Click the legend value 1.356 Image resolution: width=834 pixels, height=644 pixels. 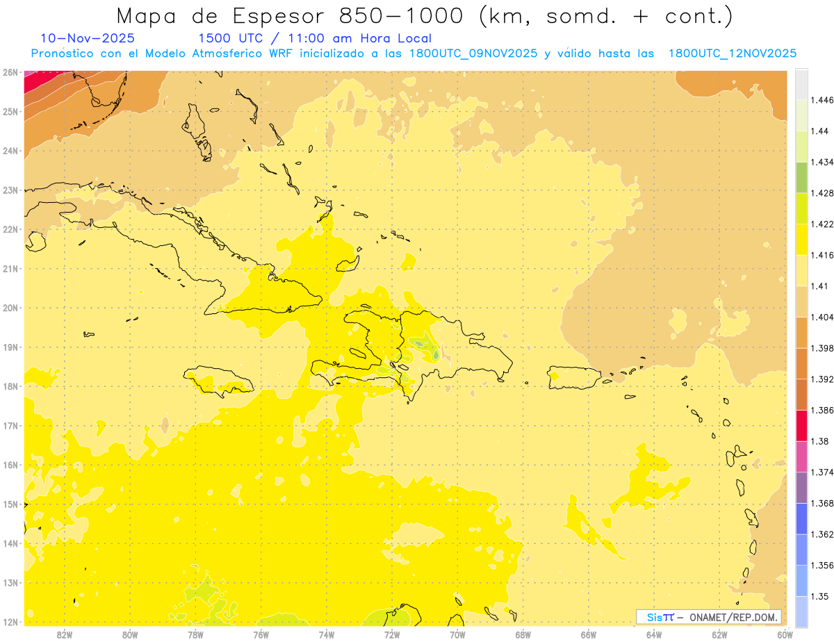822,565
